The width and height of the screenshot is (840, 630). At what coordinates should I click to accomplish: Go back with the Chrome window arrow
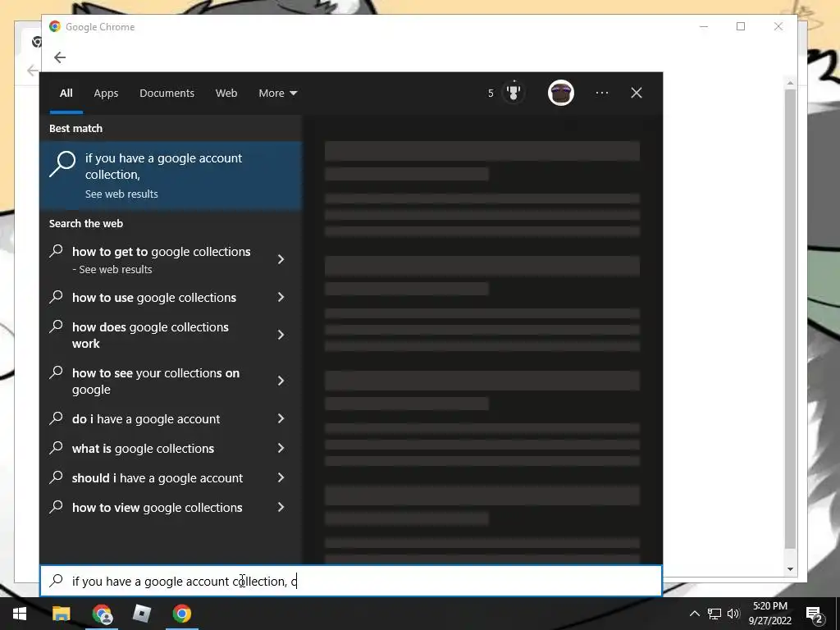[x=60, y=57]
